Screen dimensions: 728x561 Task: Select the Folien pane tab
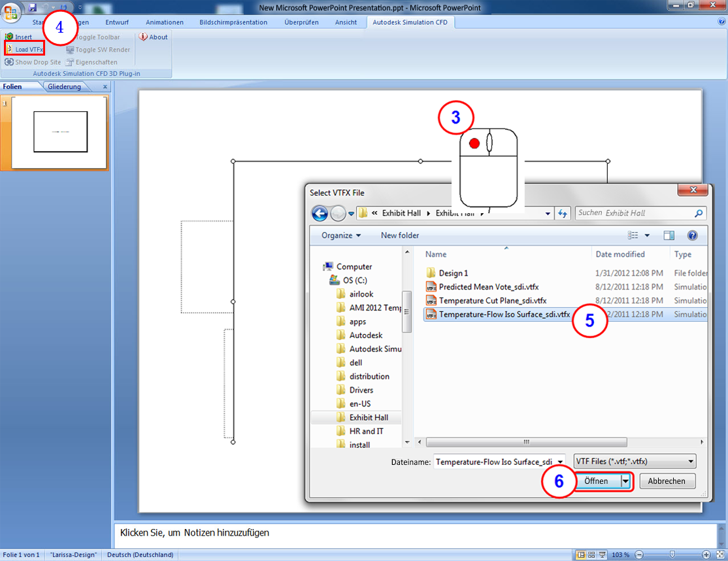[12, 86]
